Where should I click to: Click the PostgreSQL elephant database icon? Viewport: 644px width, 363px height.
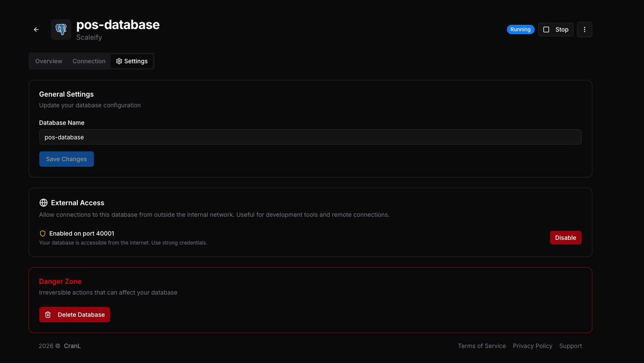(x=61, y=30)
